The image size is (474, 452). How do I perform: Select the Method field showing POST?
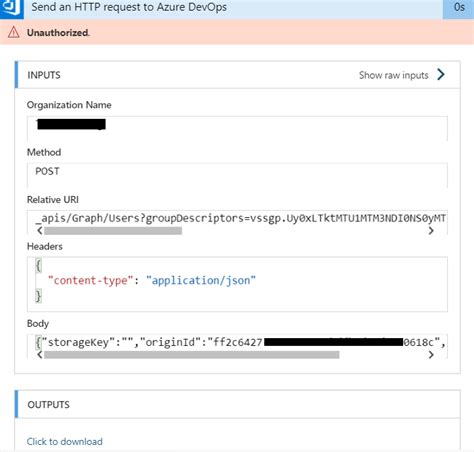[x=237, y=175]
